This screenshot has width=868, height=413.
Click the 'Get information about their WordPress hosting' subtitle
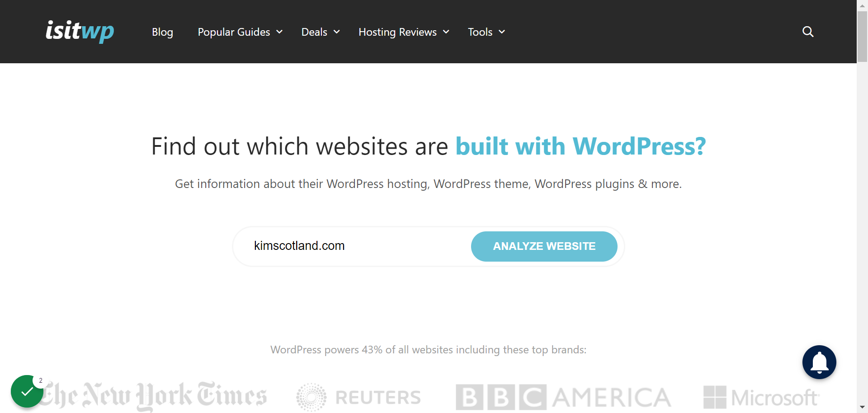[x=428, y=184]
